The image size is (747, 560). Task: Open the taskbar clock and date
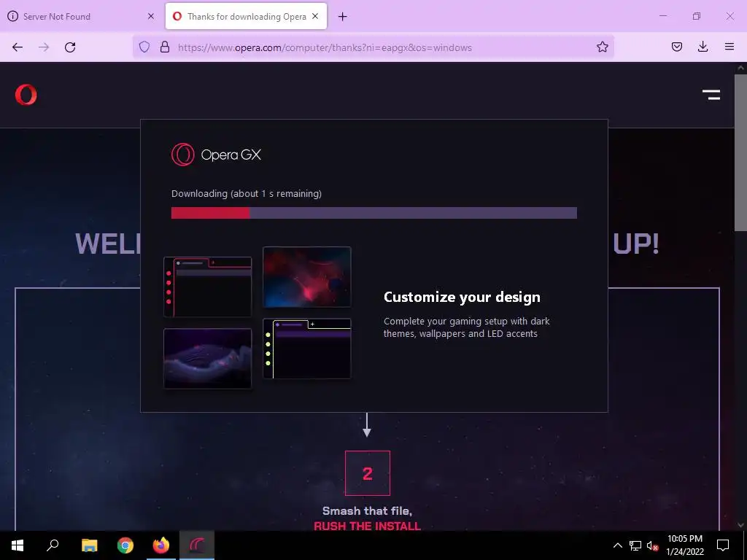click(685, 545)
